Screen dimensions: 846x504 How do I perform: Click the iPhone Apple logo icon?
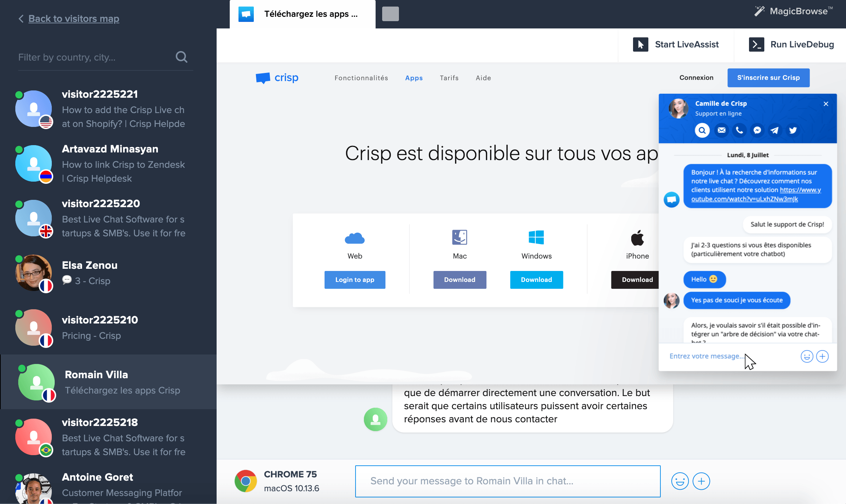(637, 237)
